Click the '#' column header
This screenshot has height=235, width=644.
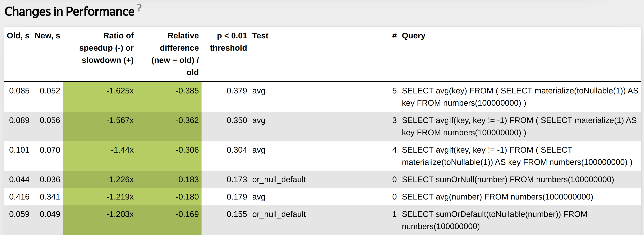[394, 36]
